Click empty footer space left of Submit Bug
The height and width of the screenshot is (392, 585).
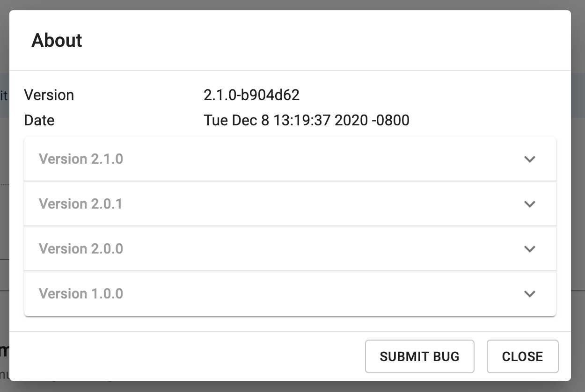coord(187,356)
